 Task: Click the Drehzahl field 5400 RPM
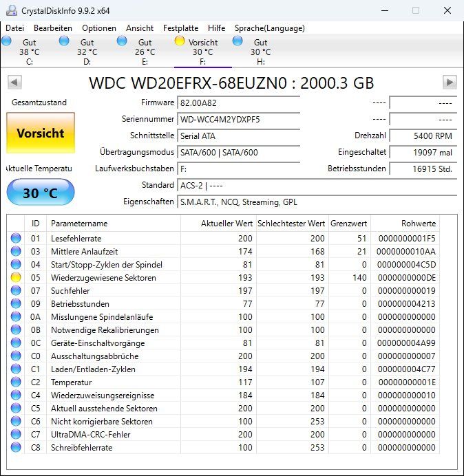click(x=423, y=136)
